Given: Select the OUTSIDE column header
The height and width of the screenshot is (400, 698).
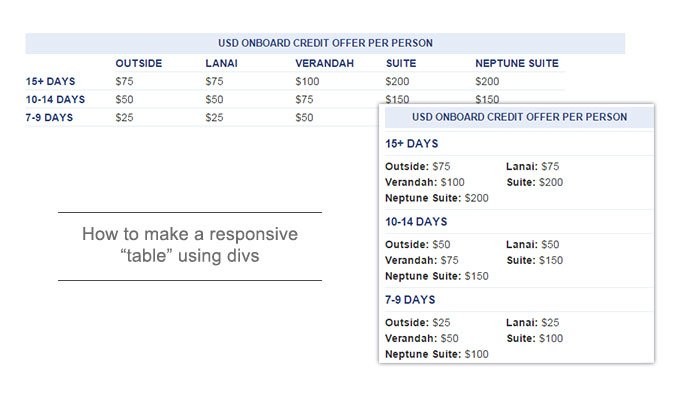Looking at the screenshot, I should (138, 63).
